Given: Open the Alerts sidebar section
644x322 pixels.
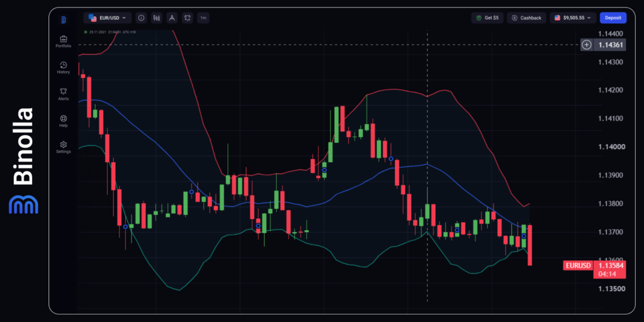Looking at the screenshot, I should coord(64,94).
